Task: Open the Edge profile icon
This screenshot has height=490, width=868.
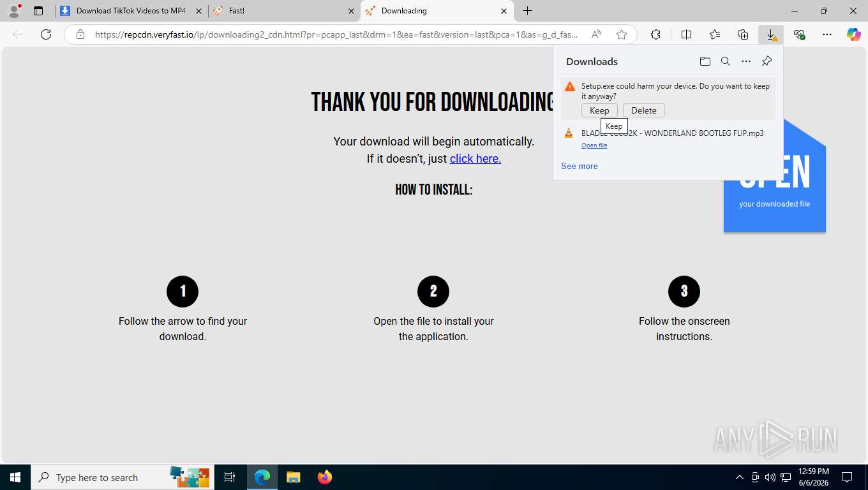Action: coord(14,11)
